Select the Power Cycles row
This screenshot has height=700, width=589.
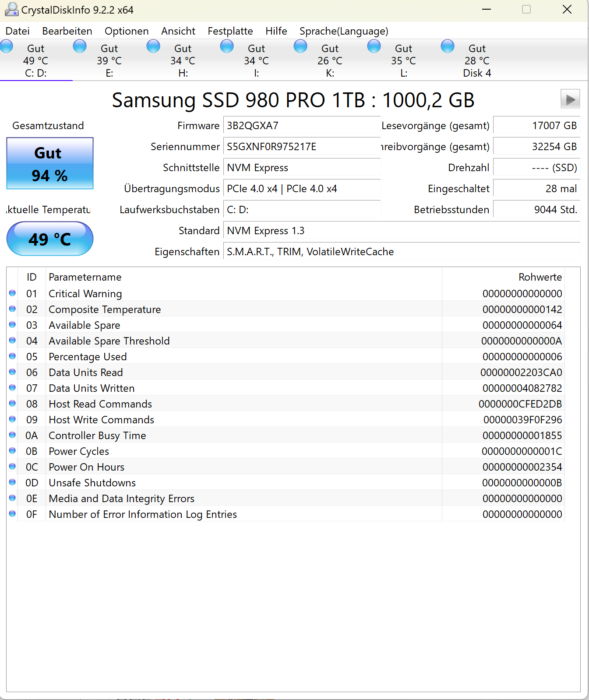[286, 451]
